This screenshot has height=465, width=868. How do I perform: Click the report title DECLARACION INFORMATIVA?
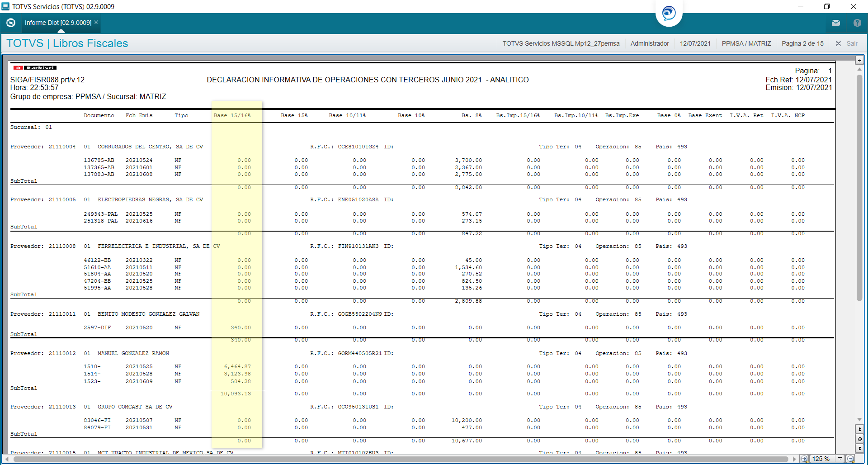(x=368, y=80)
